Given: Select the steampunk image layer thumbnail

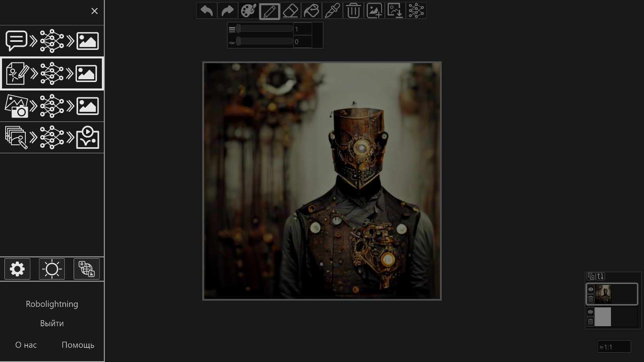Looking at the screenshot, I should click(603, 294).
